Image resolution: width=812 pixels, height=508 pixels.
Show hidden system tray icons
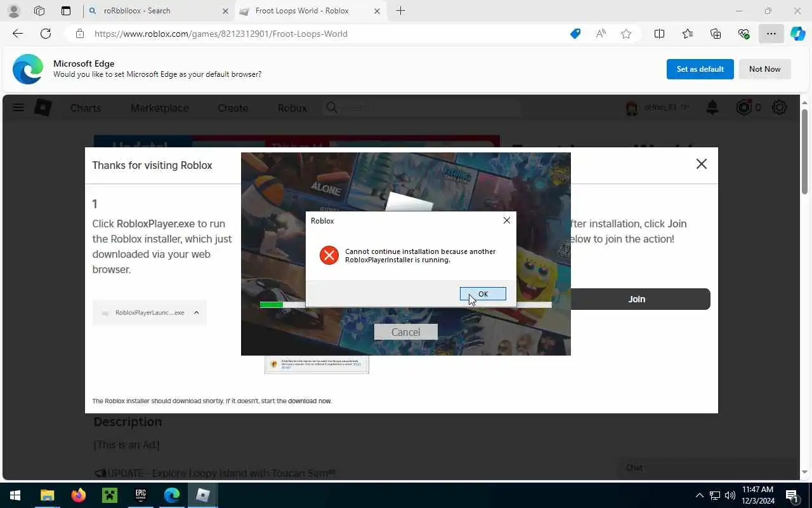click(x=700, y=495)
